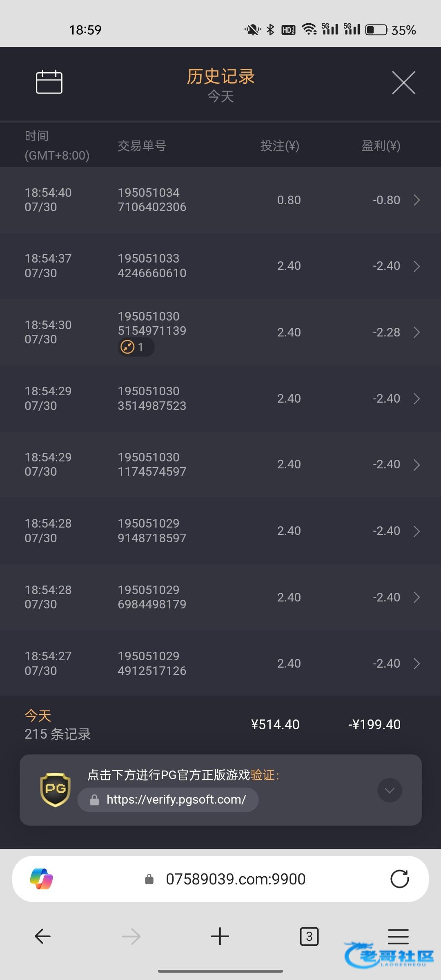
Task: Open a new tab with plus icon
Action: 220,936
